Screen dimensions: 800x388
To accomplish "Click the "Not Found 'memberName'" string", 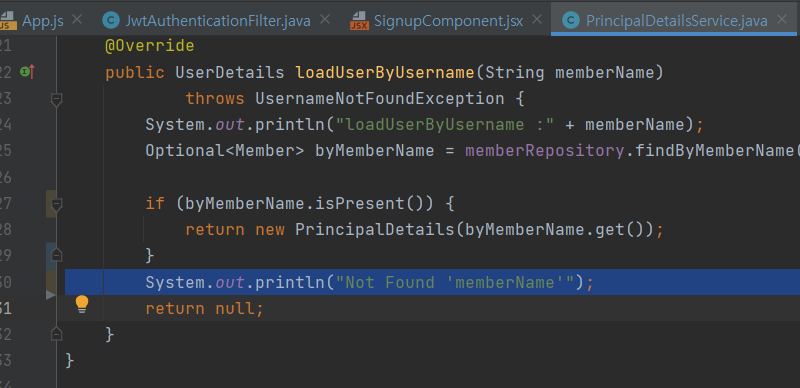I will point(455,282).
